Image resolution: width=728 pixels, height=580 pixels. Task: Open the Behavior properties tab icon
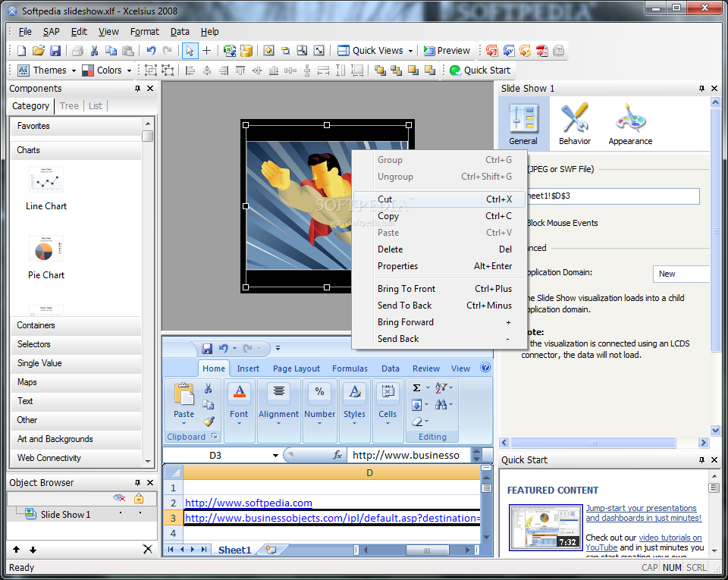coord(575,124)
